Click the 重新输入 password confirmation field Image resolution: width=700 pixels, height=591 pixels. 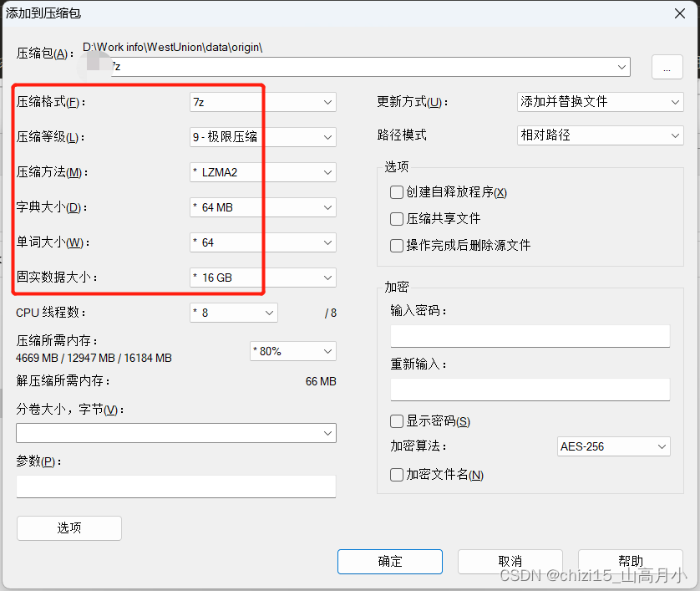click(x=530, y=390)
